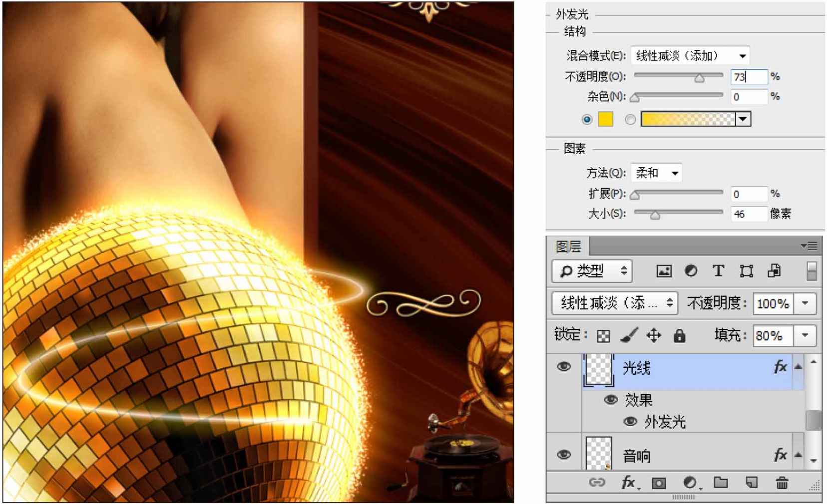Screen dimensions: 827x504
Task: Create a new group folder icon
Action: click(721, 482)
